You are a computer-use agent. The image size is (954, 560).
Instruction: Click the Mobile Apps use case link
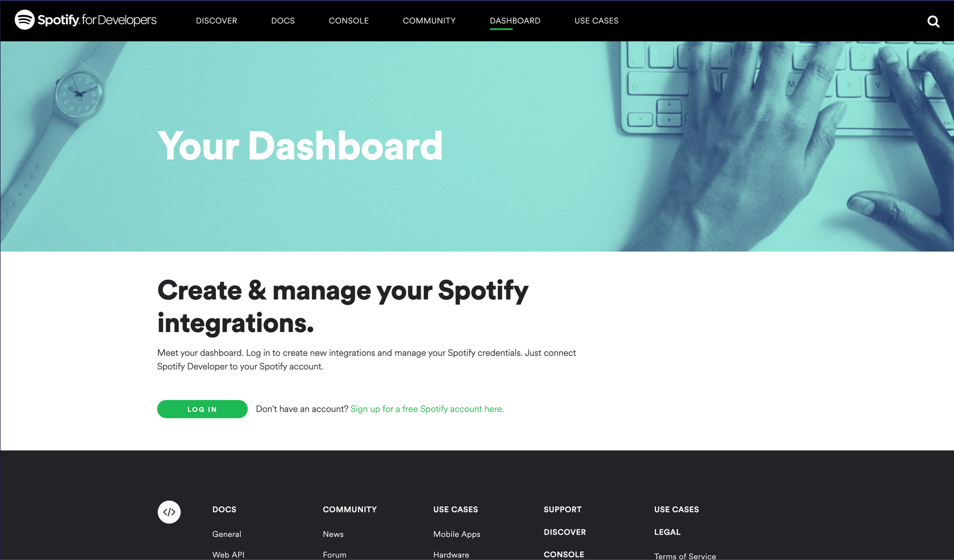tap(456, 534)
